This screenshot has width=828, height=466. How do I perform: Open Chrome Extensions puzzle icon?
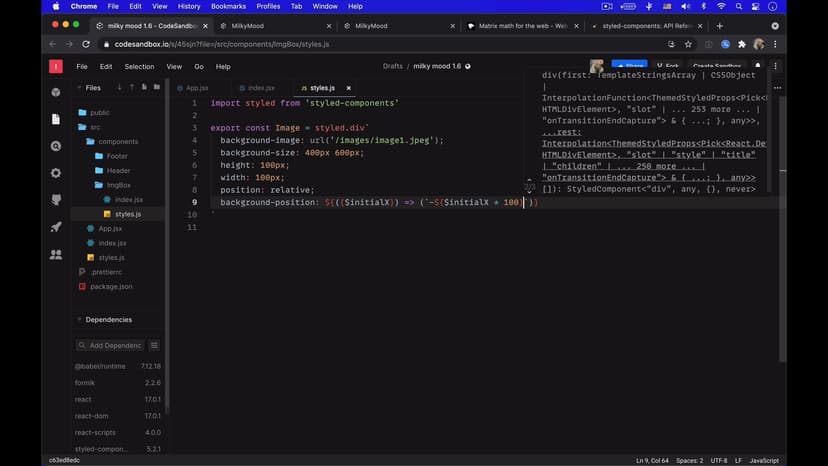tap(741, 44)
